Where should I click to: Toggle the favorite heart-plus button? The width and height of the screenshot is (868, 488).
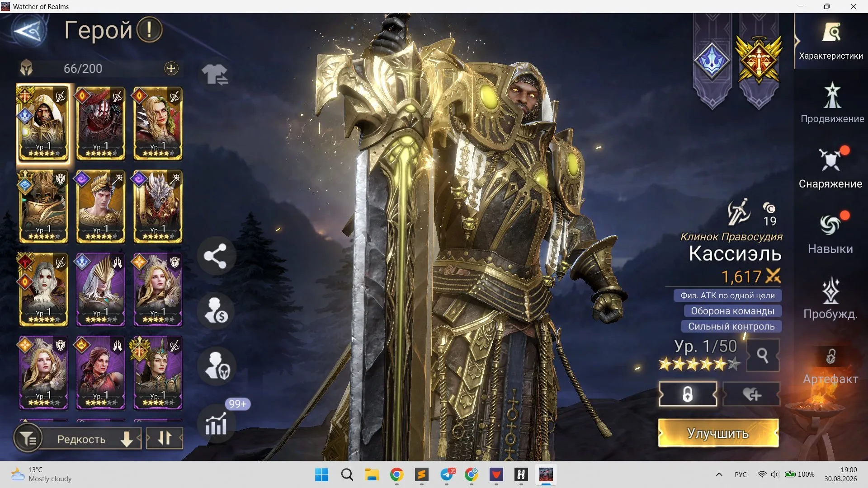point(752,394)
